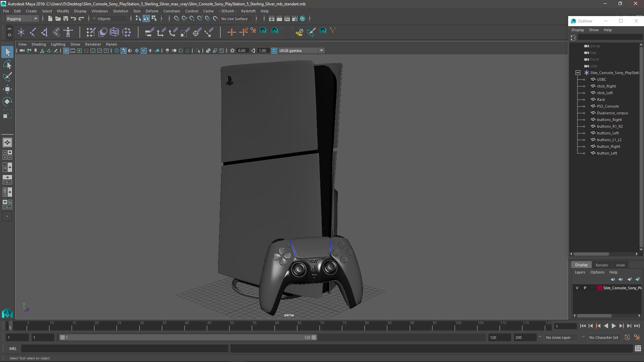Click the Create Cluster shelf icon
This screenshot has width=644, height=362.
[x=126, y=32]
